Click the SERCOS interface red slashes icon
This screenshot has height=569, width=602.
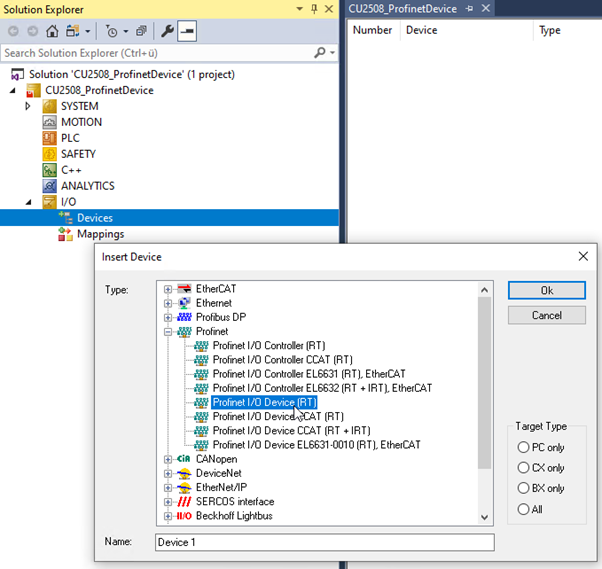pos(184,502)
